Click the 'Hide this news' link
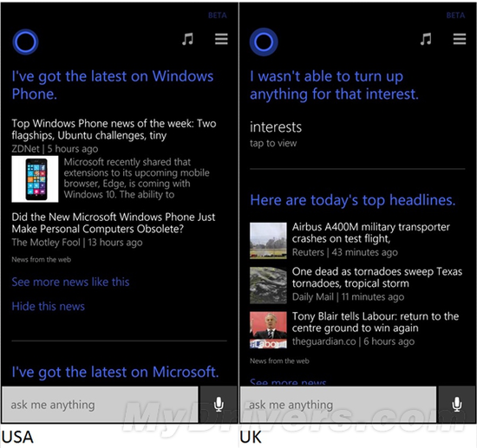 click(48, 307)
